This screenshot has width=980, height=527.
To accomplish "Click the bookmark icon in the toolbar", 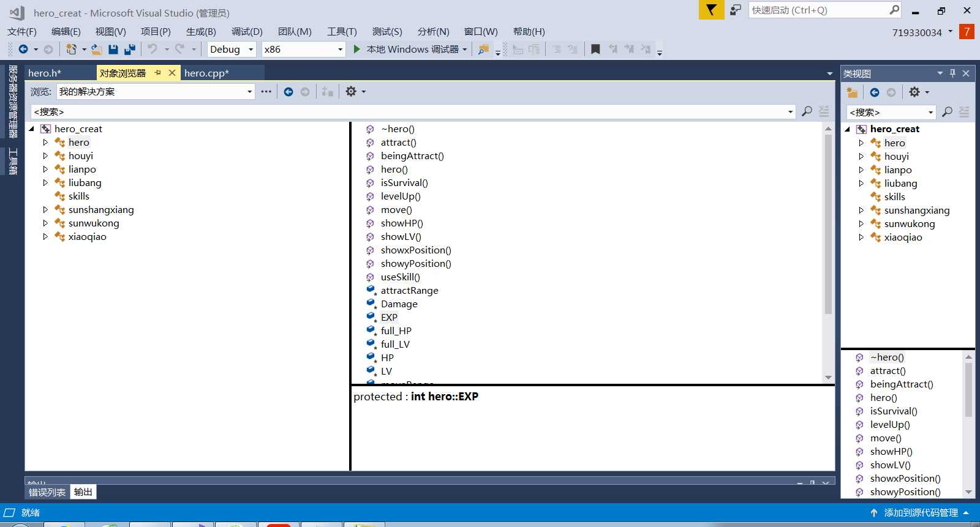I will (x=595, y=49).
